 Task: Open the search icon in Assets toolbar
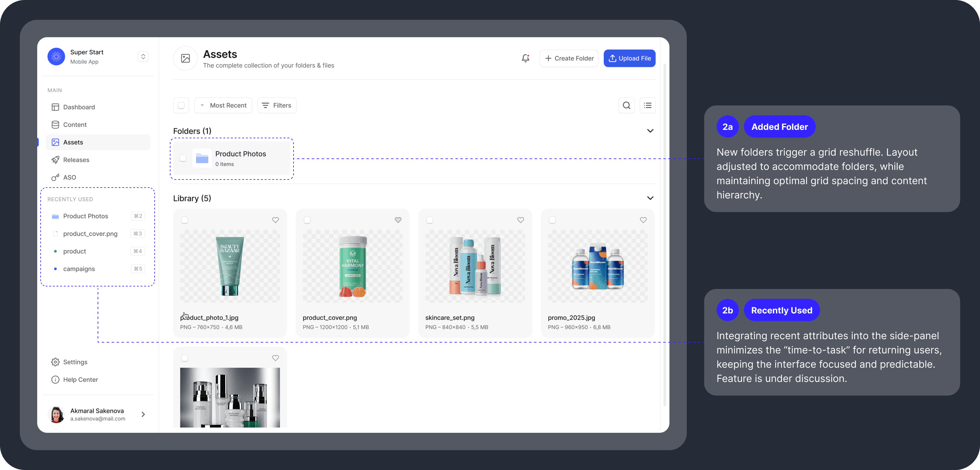[x=627, y=105]
